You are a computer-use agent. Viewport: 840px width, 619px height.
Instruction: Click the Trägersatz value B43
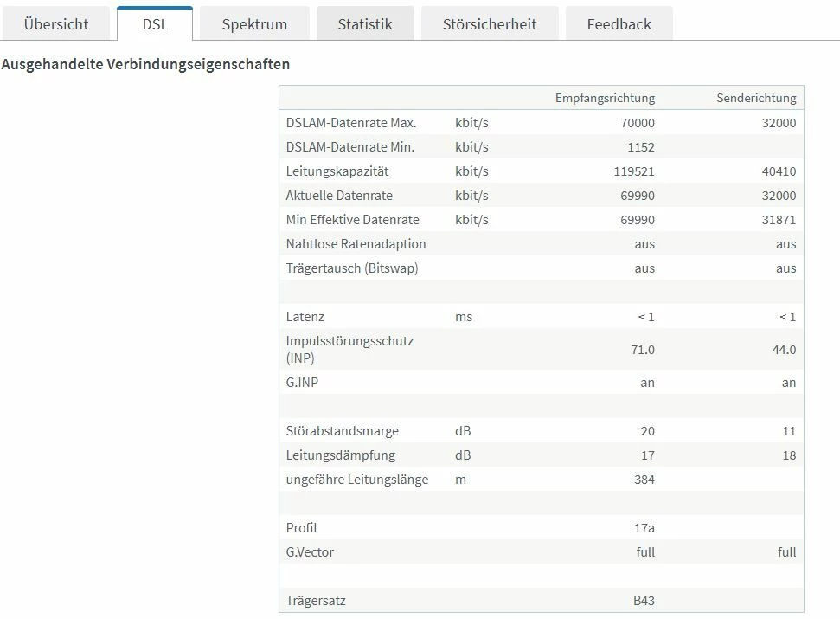click(644, 601)
